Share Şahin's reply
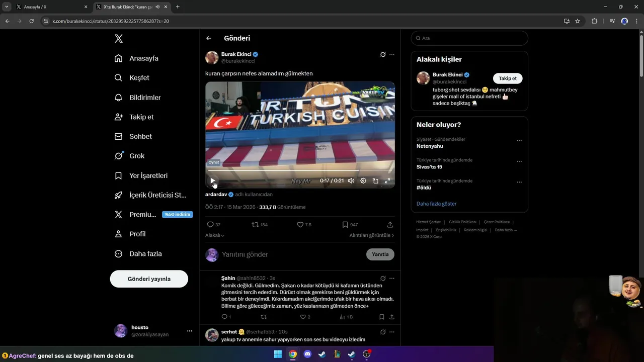 point(391,317)
